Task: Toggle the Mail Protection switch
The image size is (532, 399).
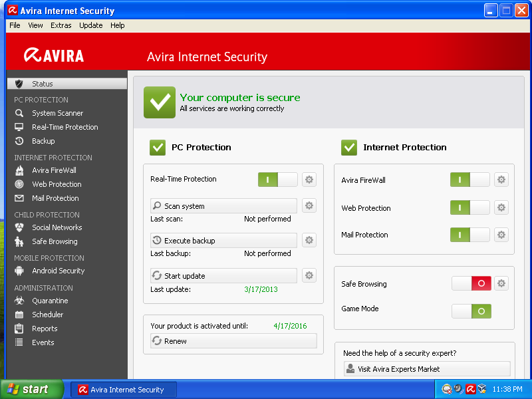Action: (x=470, y=235)
